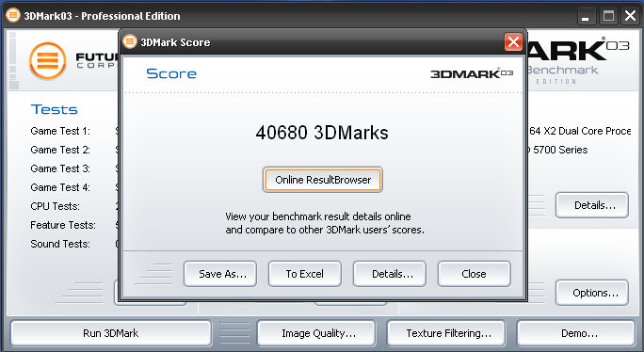Click the Game Test 1 label
This screenshot has width=644, height=352.
click(x=60, y=131)
